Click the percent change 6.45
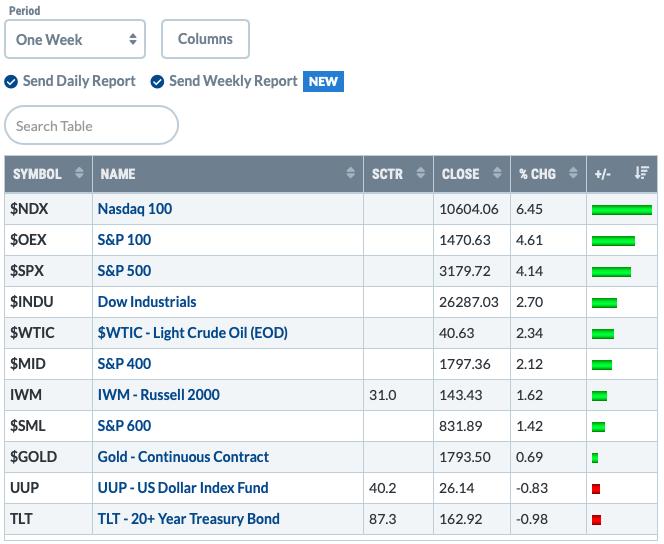The height and width of the screenshot is (544, 664). pyautogui.click(x=529, y=209)
